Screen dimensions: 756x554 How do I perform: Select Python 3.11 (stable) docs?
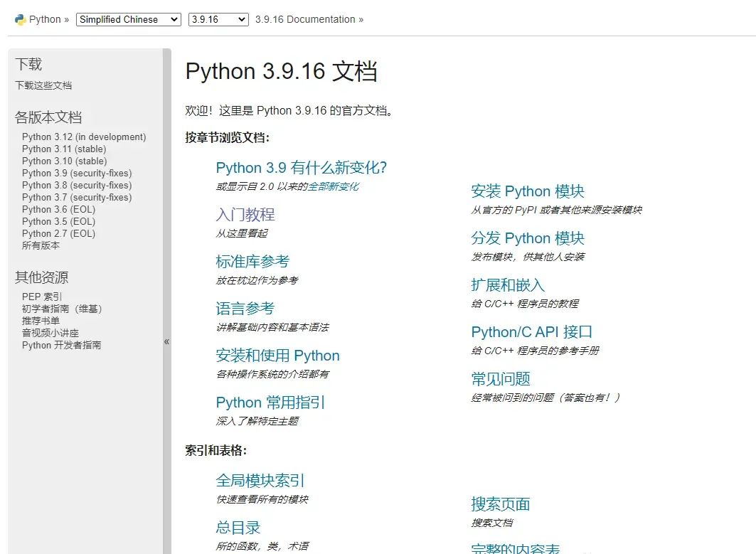pos(64,149)
